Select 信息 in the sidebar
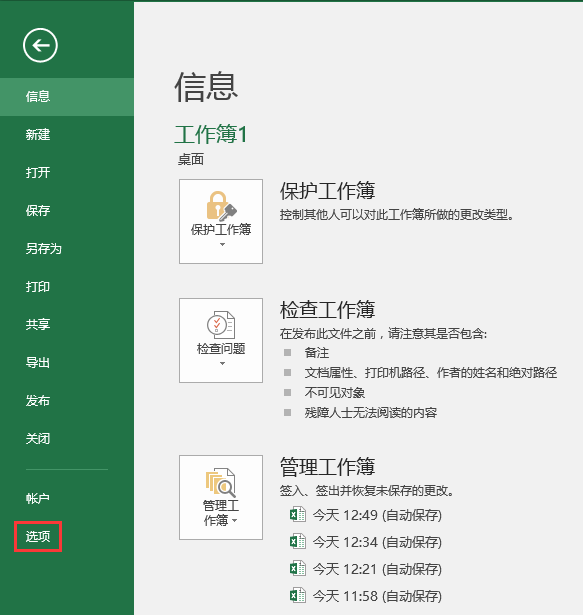 coord(67,96)
